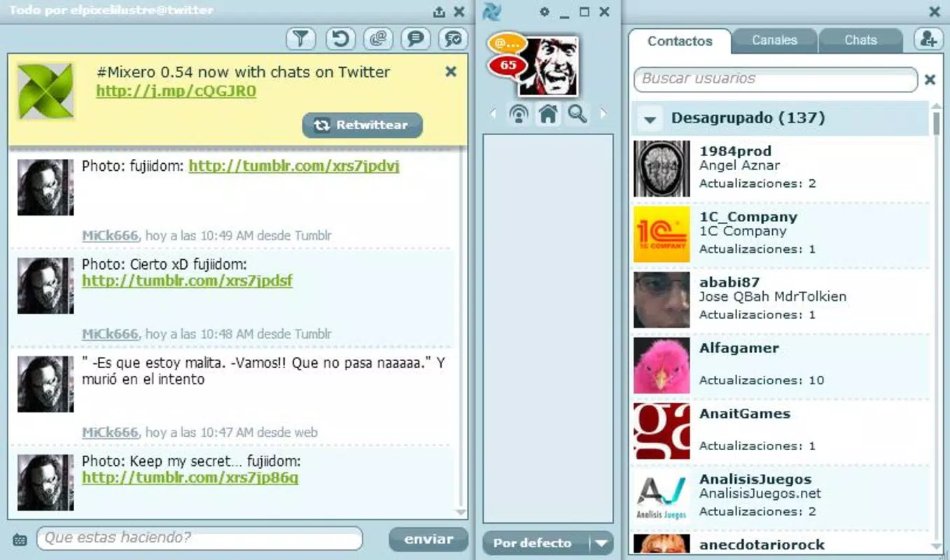Click the keyboard icon beside the message box
The image size is (950, 560).
tap(20, 540)
